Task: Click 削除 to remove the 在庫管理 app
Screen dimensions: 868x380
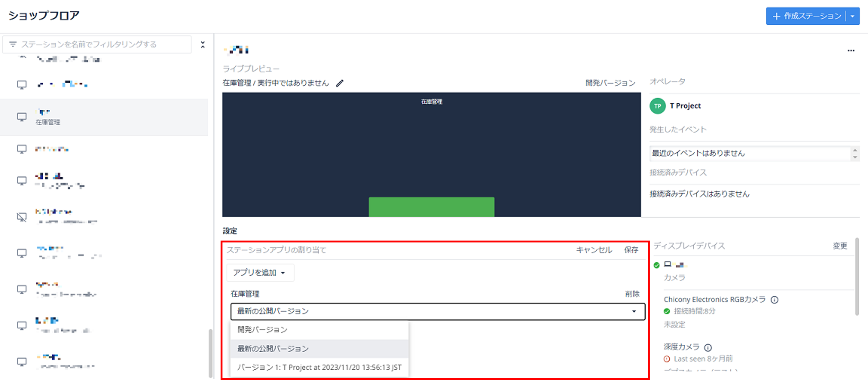Action: coord(632,294)
